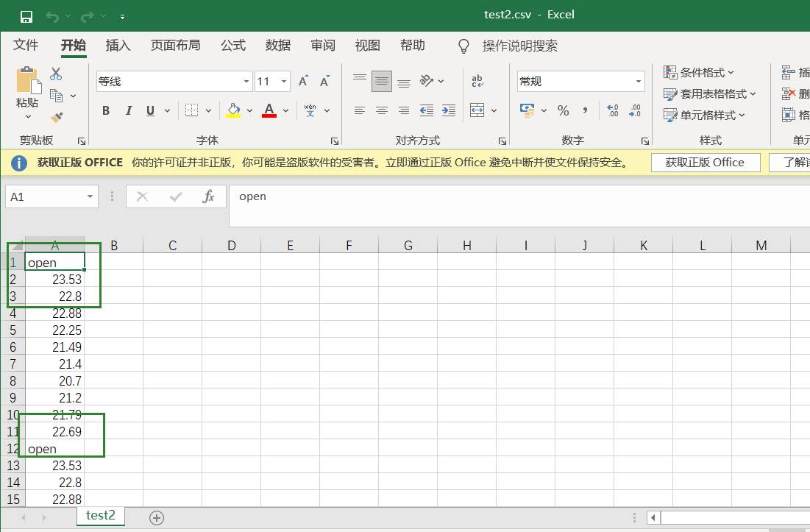This screenshot has height=532, width=810.
Task: Align text to the left
Action: click(360, 110)
